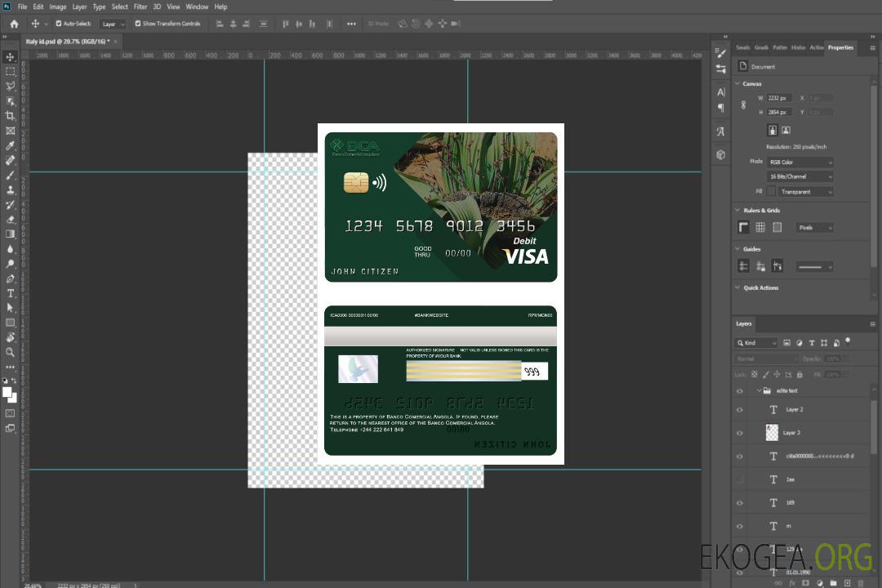Open the Pixels units dropdown
This screenshot has width=882, height=588.
[815, 227]
